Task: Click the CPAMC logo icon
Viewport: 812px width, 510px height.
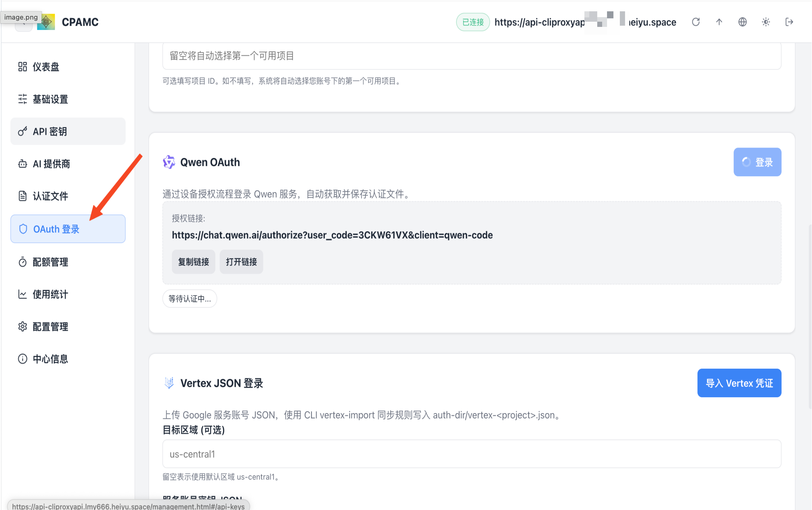Action: click(x=46, y=22)
